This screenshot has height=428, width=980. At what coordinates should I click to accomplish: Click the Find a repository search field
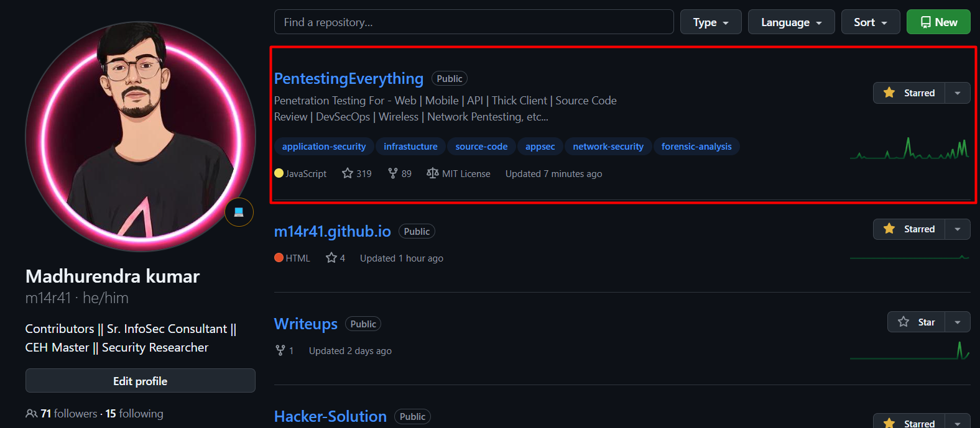point(474,22)
